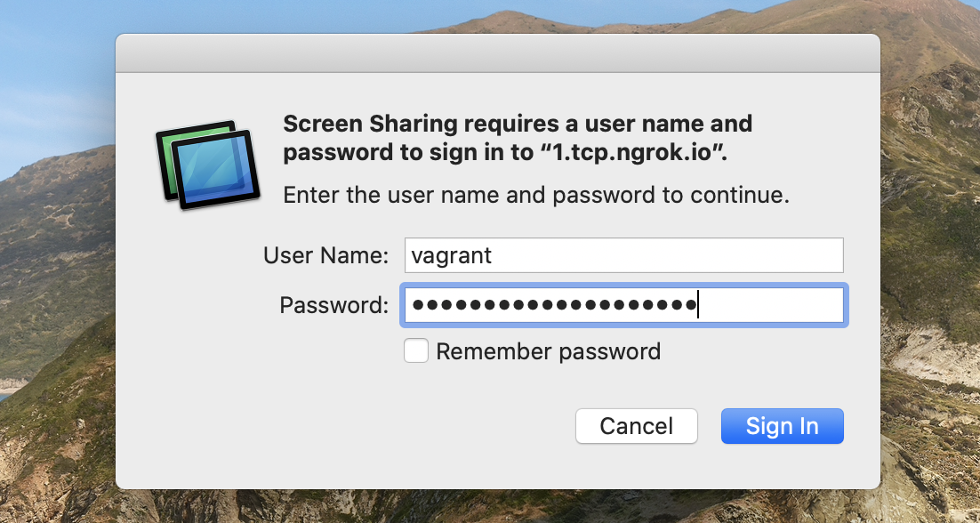
Task: Focus the User Name text field
Action: 623,256
